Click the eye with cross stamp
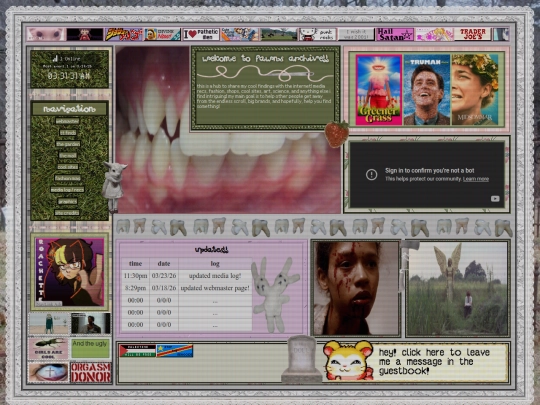540x405 pixels. [x=49, y=372]
